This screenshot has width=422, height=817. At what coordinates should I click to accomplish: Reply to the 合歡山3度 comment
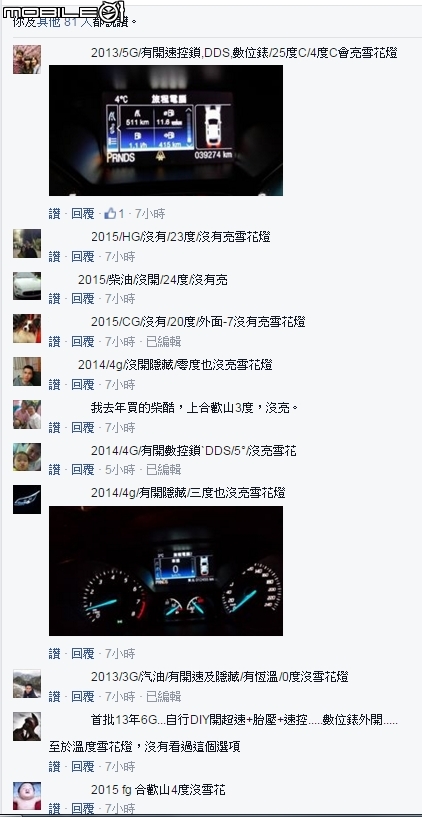[x=83, y=427]
